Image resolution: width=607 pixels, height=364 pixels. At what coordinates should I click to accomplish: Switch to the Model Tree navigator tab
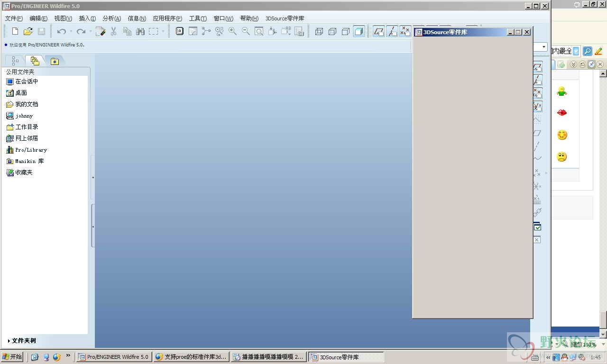tap(15, 61)
